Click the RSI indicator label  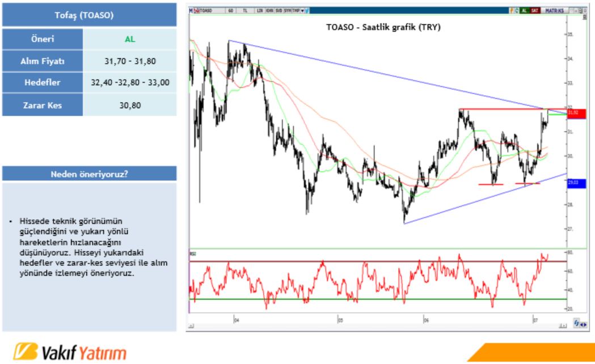[193, 253]
